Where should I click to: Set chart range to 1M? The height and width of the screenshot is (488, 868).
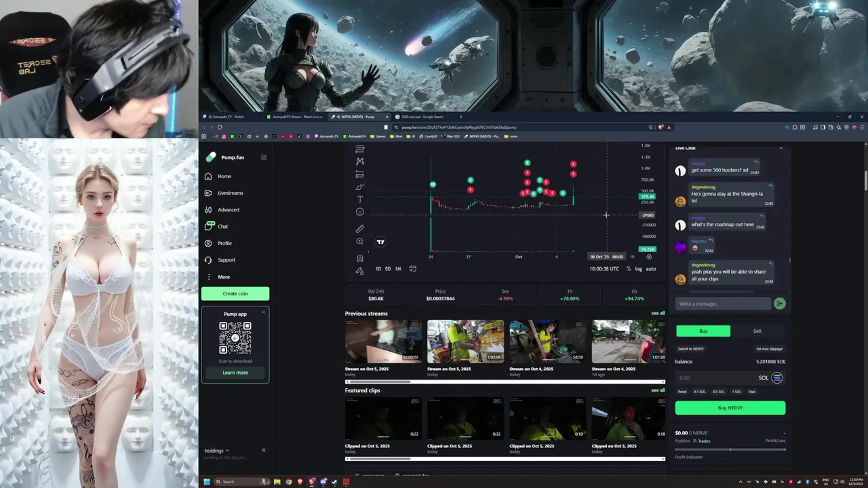[x=398, y=269]
